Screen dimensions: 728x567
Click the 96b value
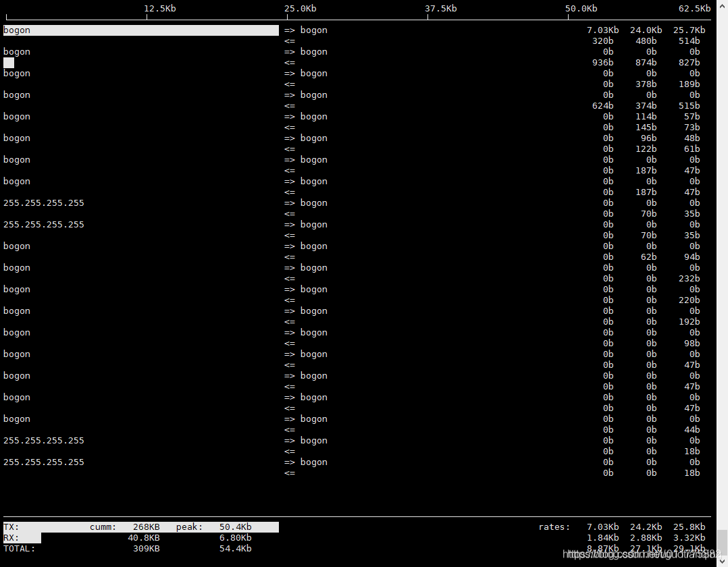point(648,138)
